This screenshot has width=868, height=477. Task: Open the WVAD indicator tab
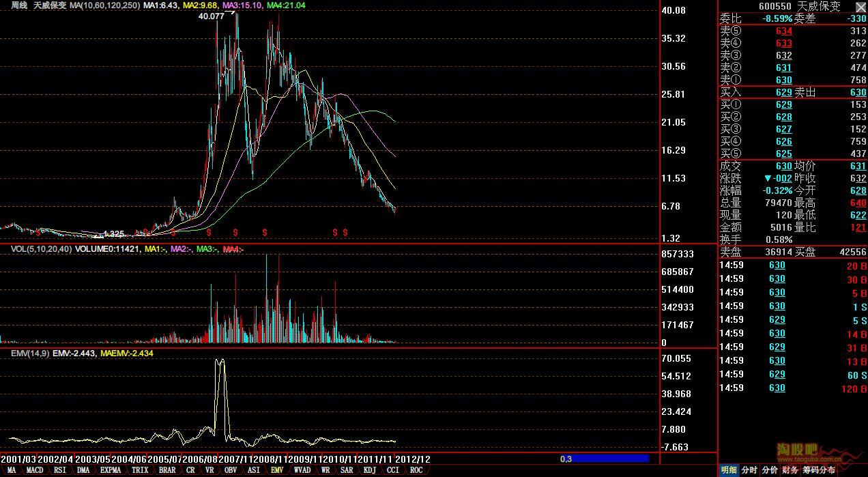tap(302, 470)
